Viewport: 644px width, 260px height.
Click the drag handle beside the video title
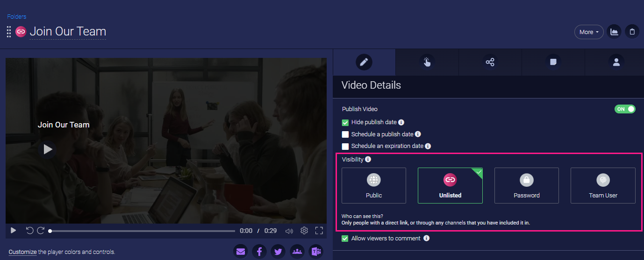pos(9,32)
